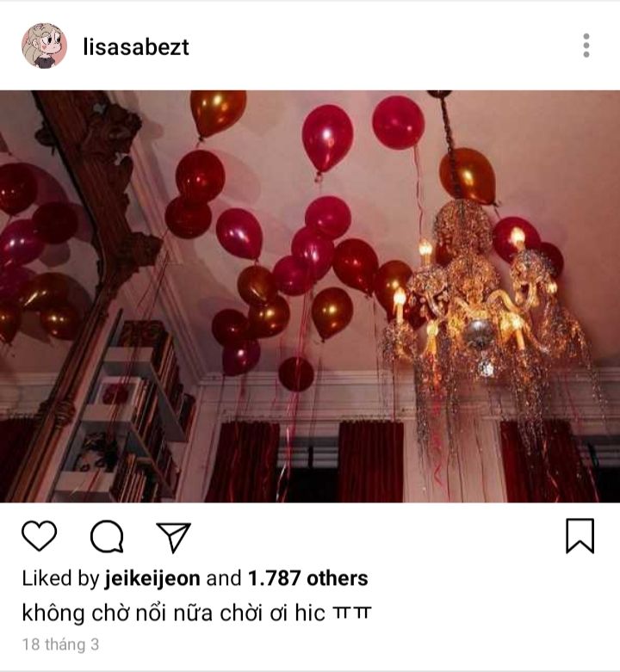Open jeikeijeon's profile from the likes line
The width and height of the screenshot is (620, 672).
pos(152,578)
